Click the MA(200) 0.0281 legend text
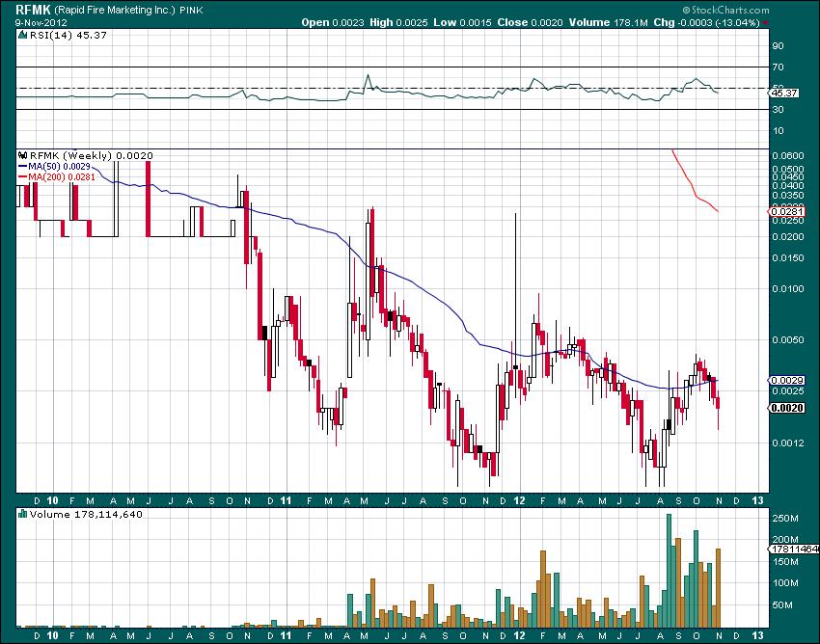The height and width of the screenshot is (644, 820). click(x=62, y=177)
